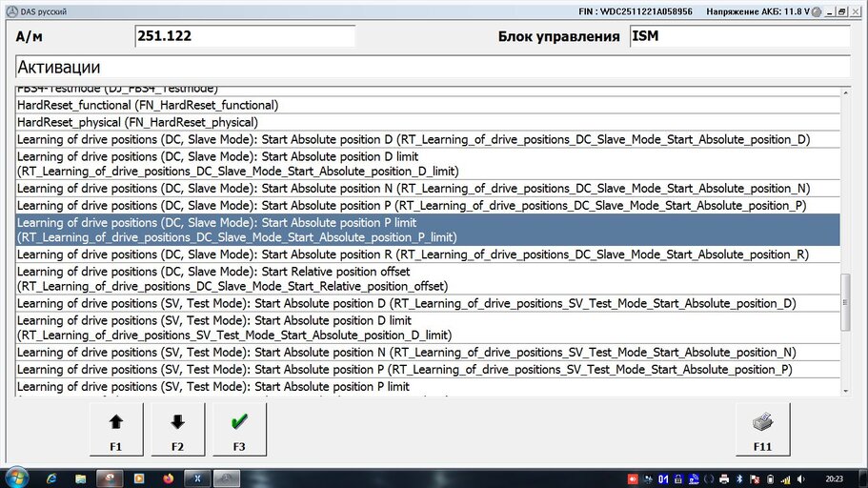868x488 pixels.
Task: Click the F1 up arrow button
Action: click(116, 429)
